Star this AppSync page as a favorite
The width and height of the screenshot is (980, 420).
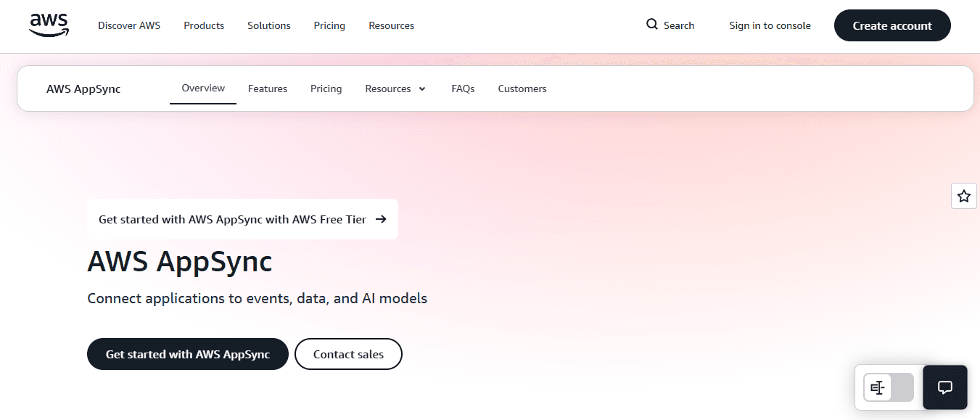tap(963, 196)
